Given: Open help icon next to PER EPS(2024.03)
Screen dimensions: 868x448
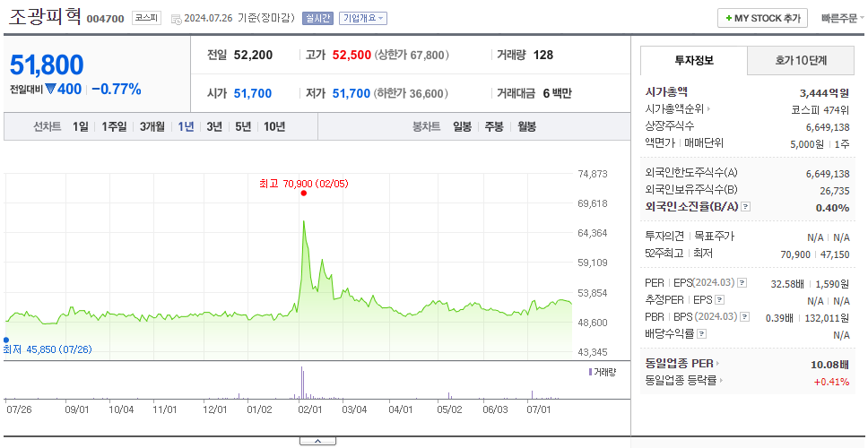Looking at the screenshot, I should (742, 283).
